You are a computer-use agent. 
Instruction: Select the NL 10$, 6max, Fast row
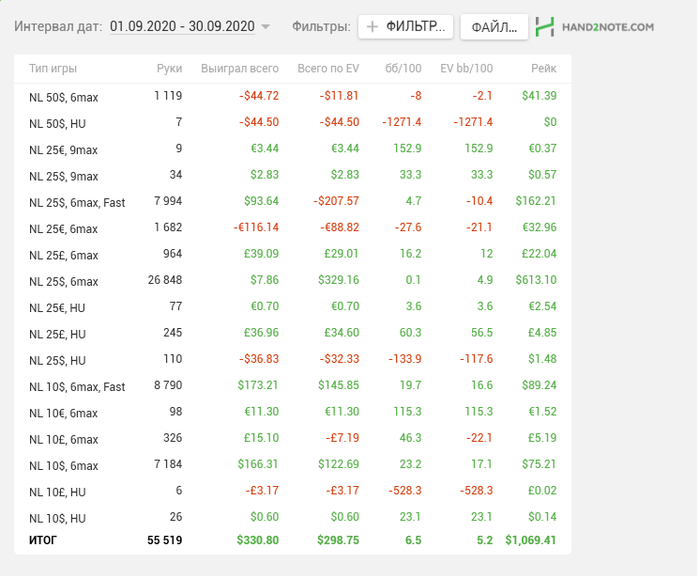coord(292,386)
